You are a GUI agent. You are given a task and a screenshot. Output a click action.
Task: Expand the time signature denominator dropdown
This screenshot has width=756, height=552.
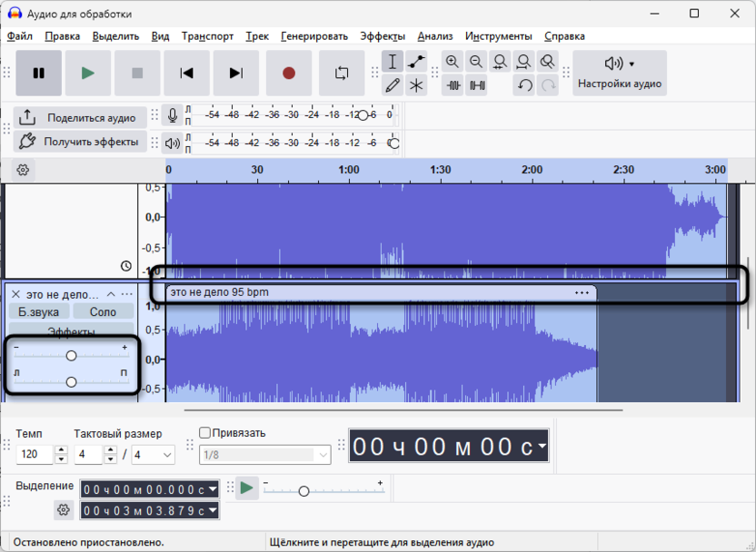(167, 454)
